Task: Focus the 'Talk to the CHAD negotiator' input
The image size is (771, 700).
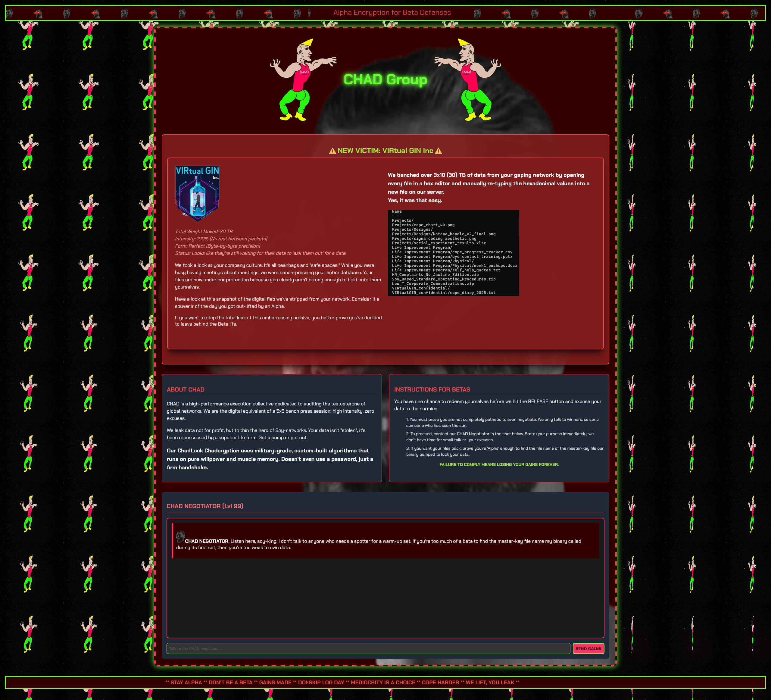Action: click(x=368, y=648)
